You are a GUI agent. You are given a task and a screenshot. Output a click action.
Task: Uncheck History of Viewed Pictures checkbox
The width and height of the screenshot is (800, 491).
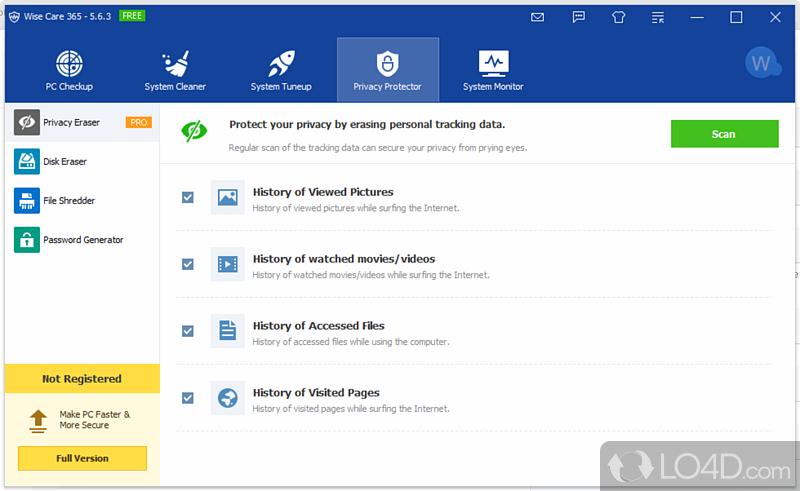point(188,197)
